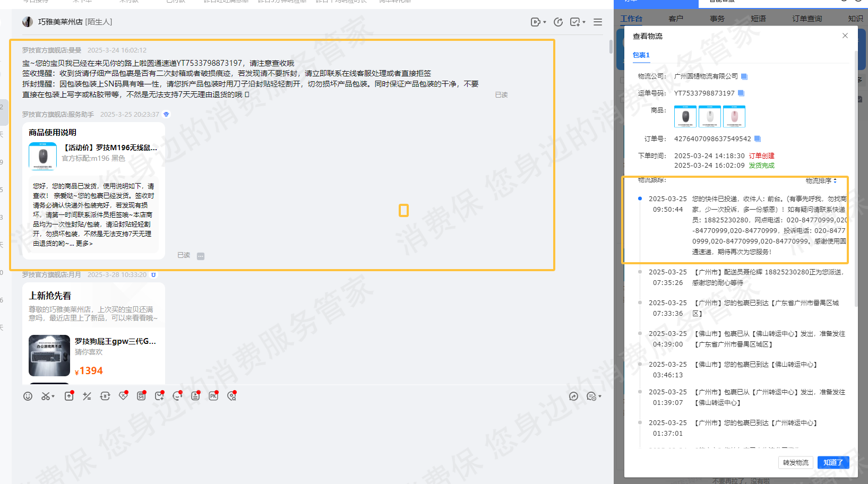
Task: Click the percent discount icon in toolbar
Action: (87, 396)
